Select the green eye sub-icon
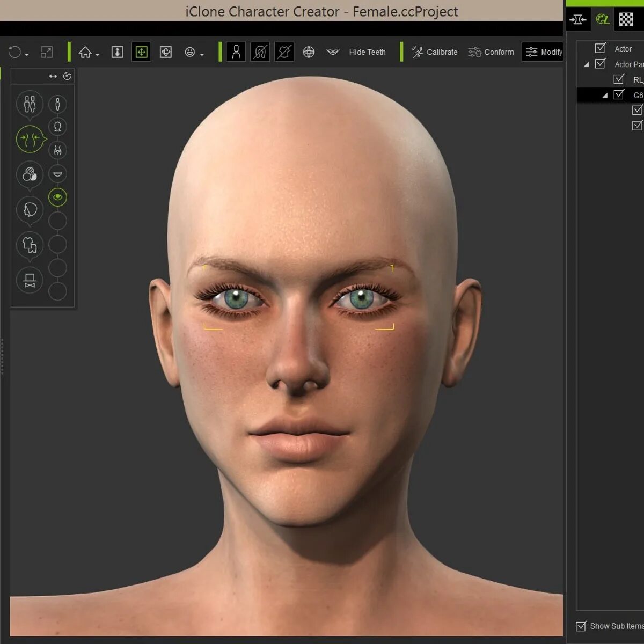644x644 pixels. [x=57, y=197]
